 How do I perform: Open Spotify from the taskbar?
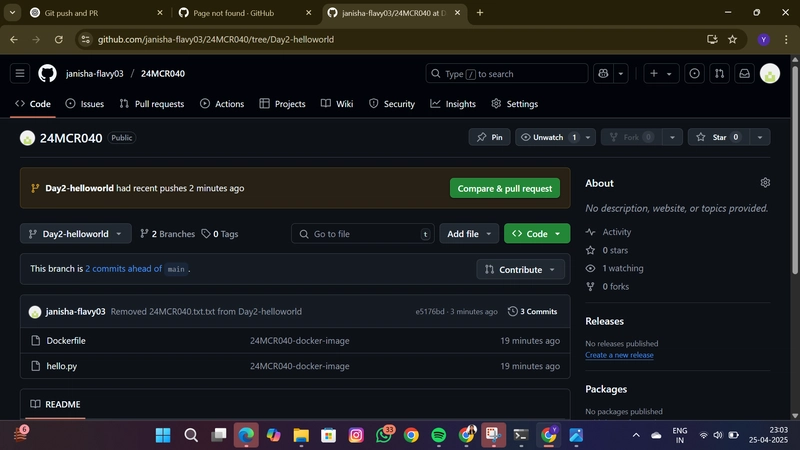point(438,435)
